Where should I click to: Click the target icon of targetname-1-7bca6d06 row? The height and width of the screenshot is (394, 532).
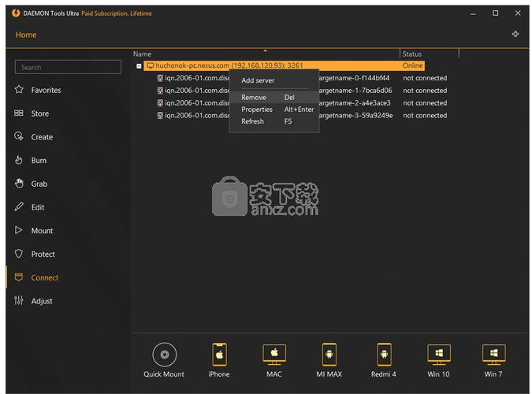tap(160, 91)
